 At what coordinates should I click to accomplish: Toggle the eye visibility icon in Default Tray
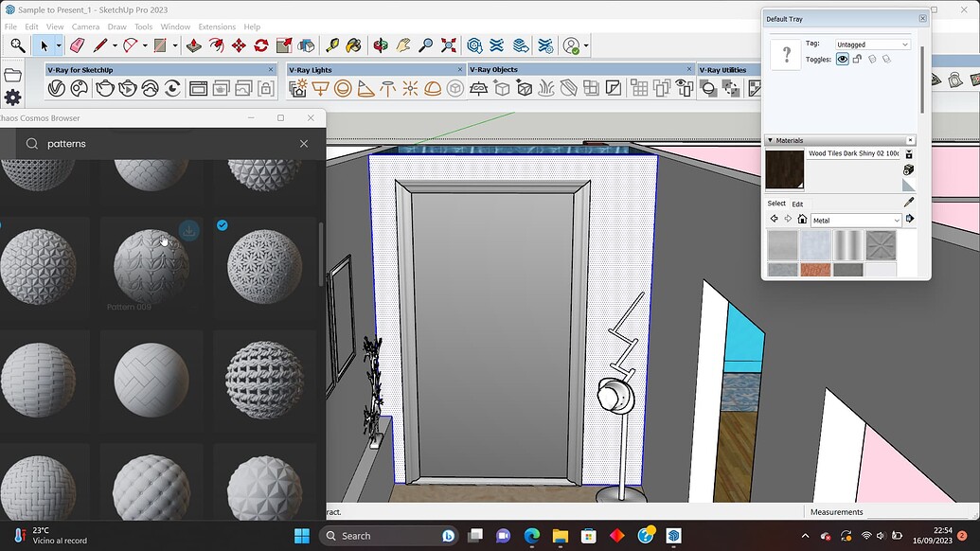pos(842,59)
